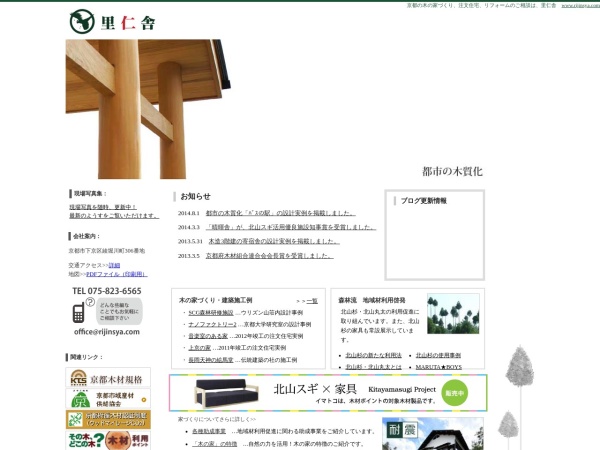Open the 2013.5.31 木造3階建 news link

(x=274, y=241)
